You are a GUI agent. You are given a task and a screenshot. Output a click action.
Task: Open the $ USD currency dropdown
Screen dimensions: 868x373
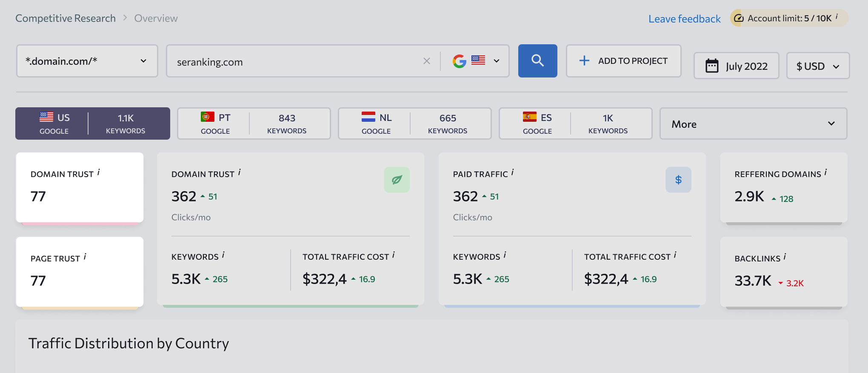click(818, 66)
